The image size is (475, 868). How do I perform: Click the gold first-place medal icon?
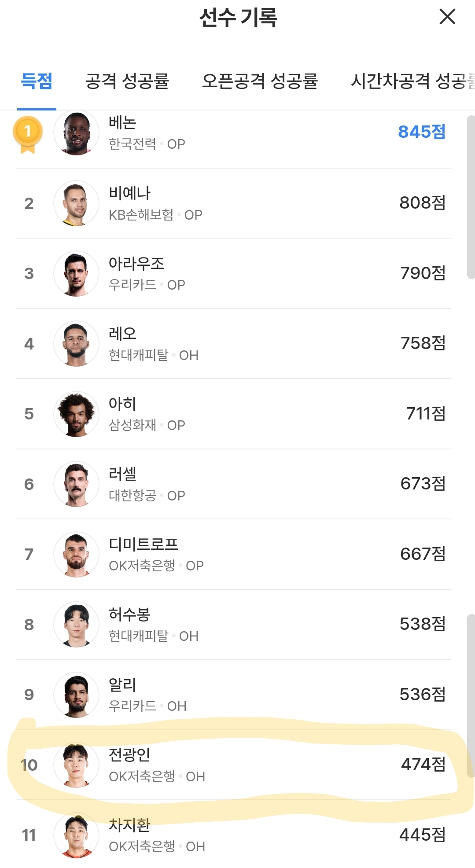pyautogui.click(x=28, y=133)
